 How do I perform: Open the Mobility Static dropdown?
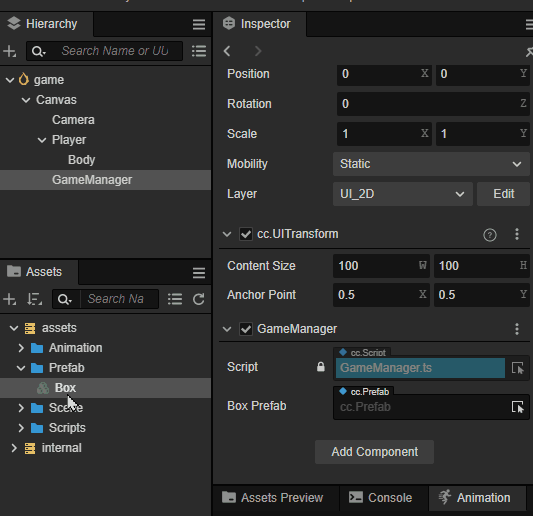[x=431, y=164]
